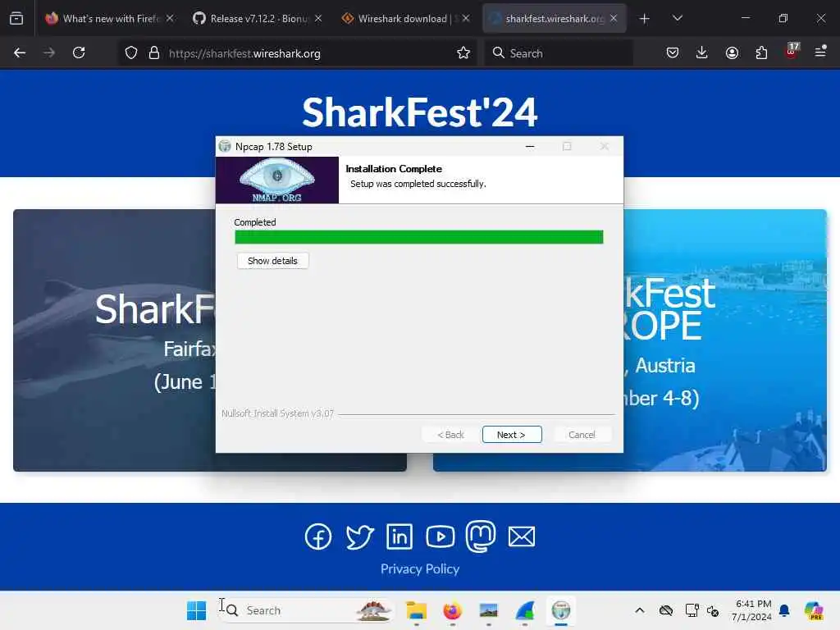Screen dimensions: 840x630
Task: Bookmark this page with the star
Action: pyautogui.click(x=463, y=52)
